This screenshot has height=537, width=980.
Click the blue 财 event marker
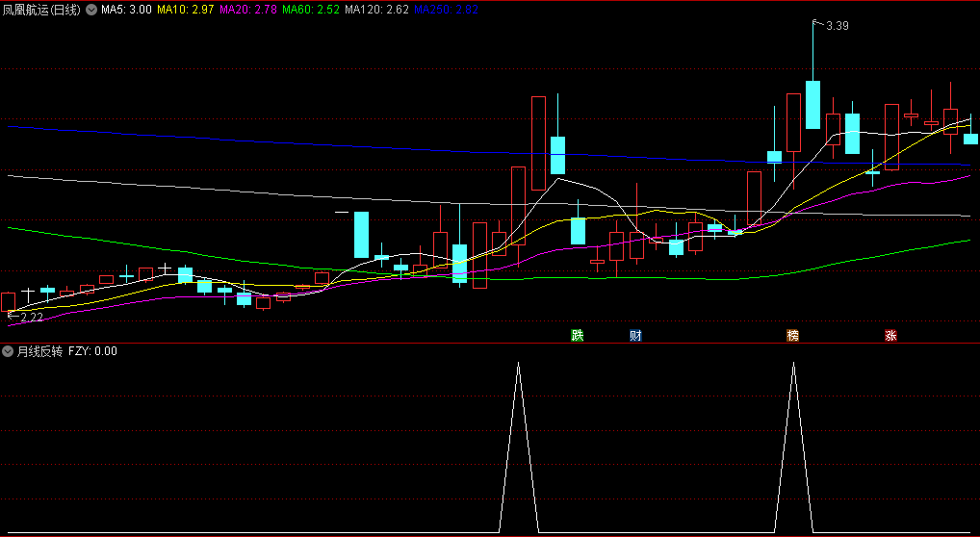click(x=635, y=335)
